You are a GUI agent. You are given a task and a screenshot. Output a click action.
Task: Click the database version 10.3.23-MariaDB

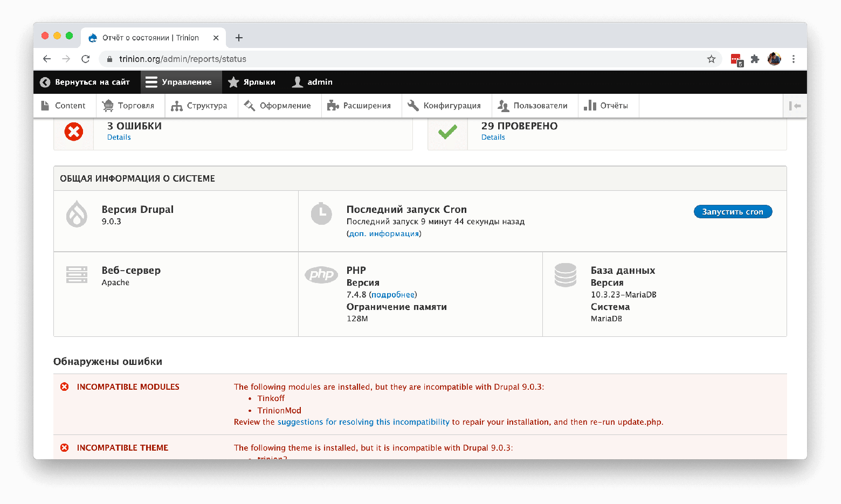coord(624,295)
